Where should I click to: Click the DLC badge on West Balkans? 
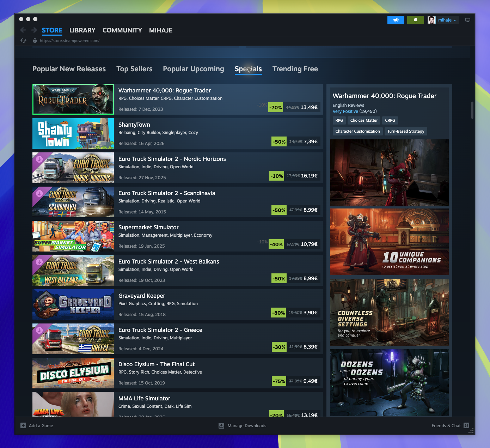(39, 262)
